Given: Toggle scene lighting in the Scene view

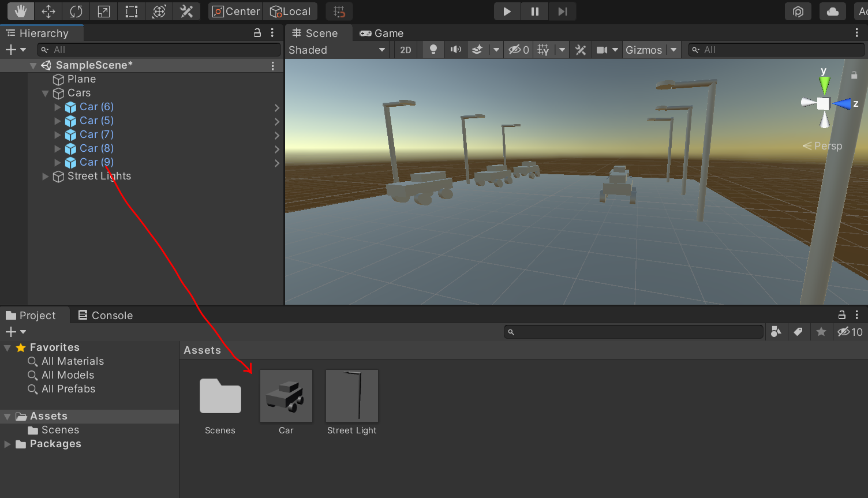Looking at the screenshot, I should click(433, 50).
